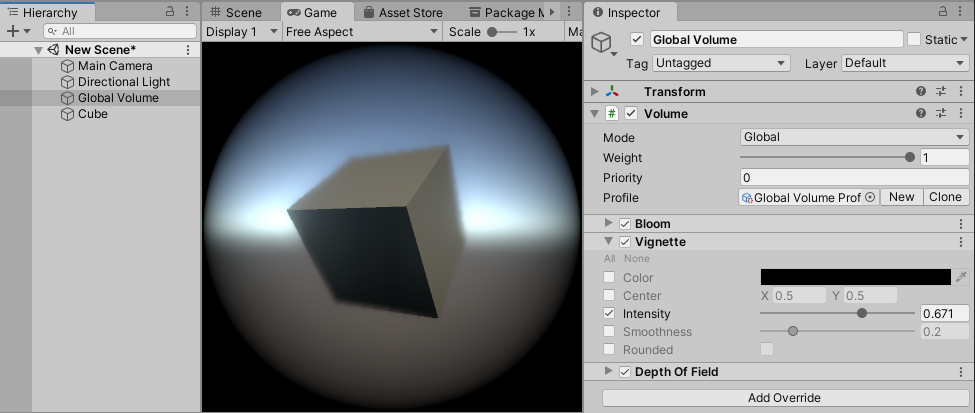This screenshot has width=975, height=413.
Task: Open the New Scene three-dot options menu
Action: pyautogui.click(x=188, y=50)
